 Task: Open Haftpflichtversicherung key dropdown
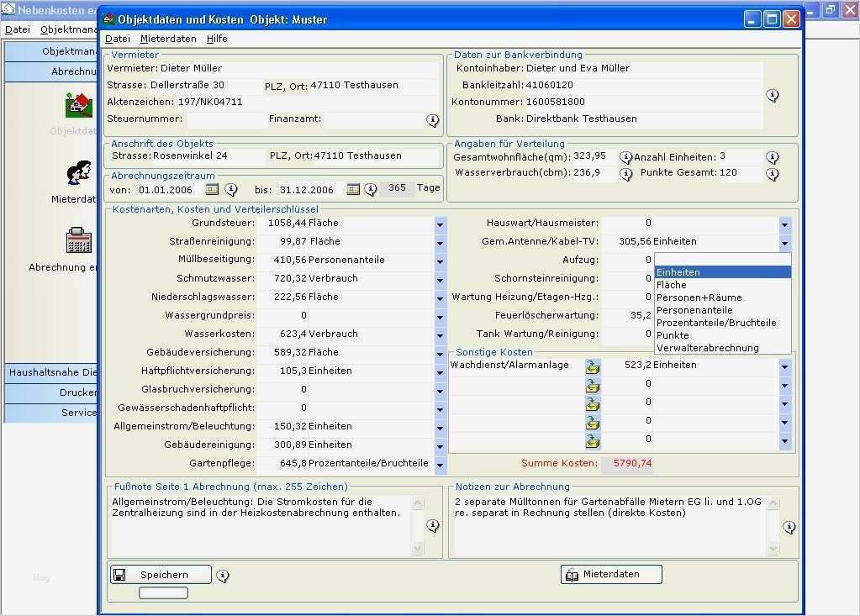(x=440, y=372)
